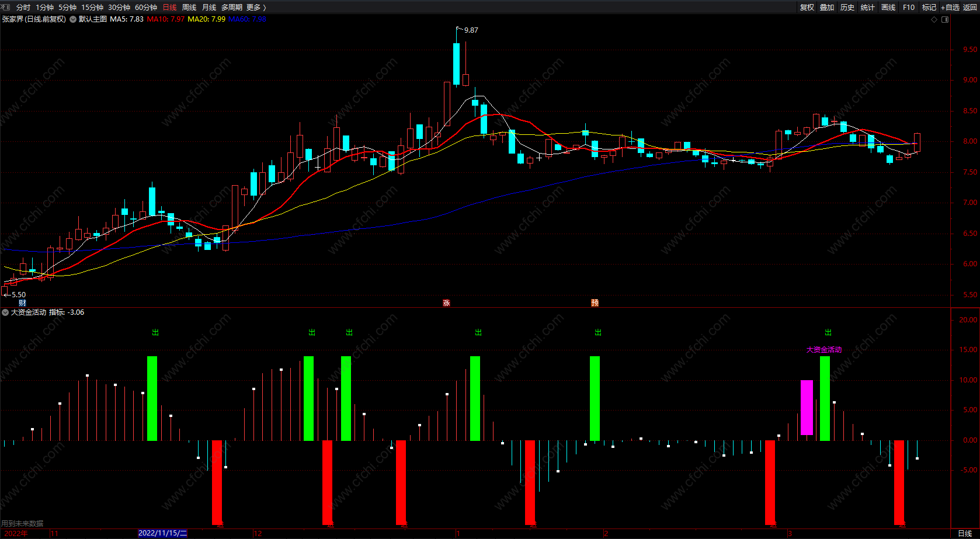Click the 财 marker icon under the chart

[x=22, y=302]
